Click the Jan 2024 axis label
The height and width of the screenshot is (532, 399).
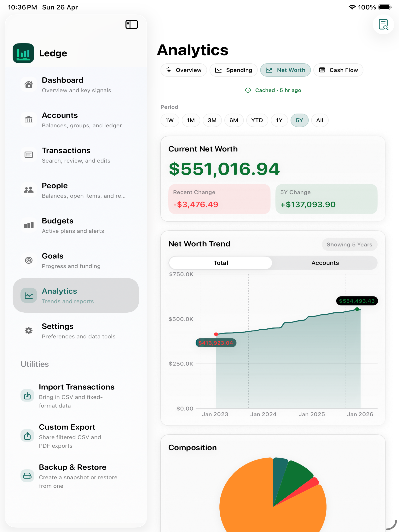(x=263, y=414)
